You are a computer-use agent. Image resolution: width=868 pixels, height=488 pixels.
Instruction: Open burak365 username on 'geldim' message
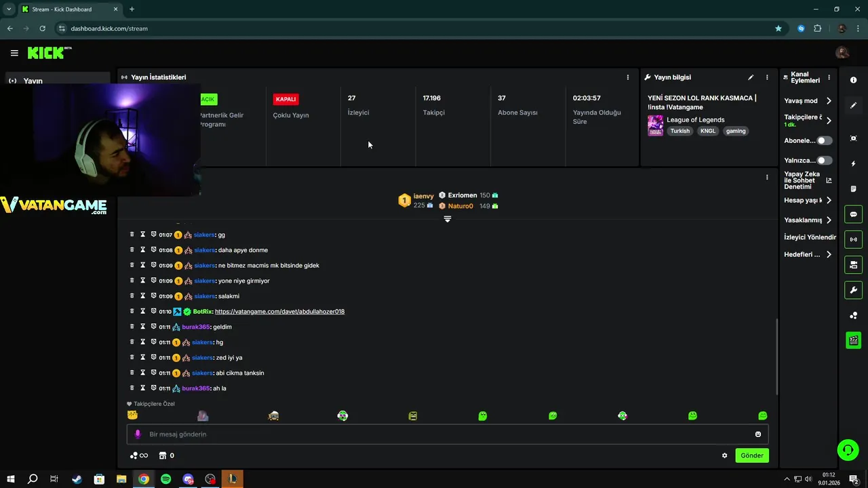click(196, 327)
